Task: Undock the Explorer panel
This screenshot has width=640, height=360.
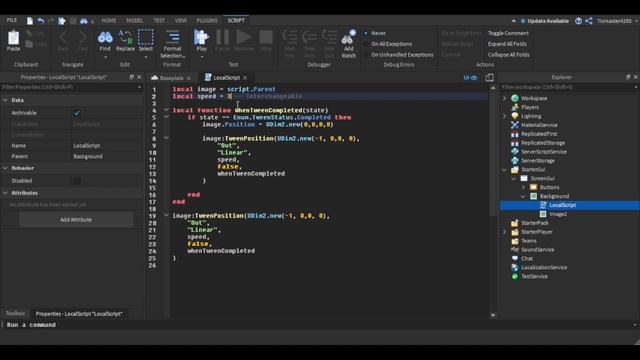Action: (628, 77)
